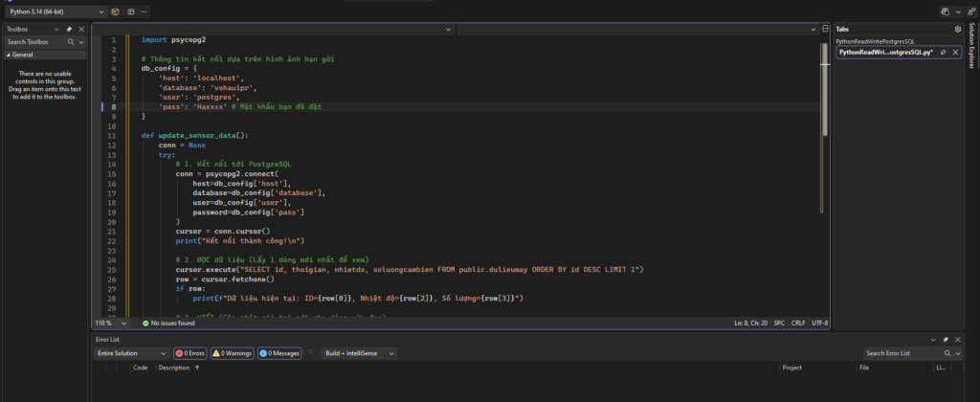Collapse the General toolbox group
Viewport: 980px width, 402px height.
coord(8,56)
